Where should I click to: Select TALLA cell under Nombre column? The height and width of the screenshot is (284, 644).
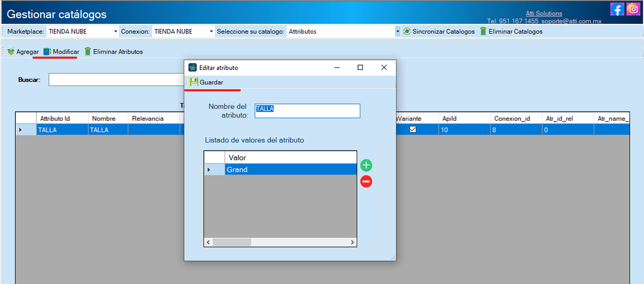click(108, 130)
